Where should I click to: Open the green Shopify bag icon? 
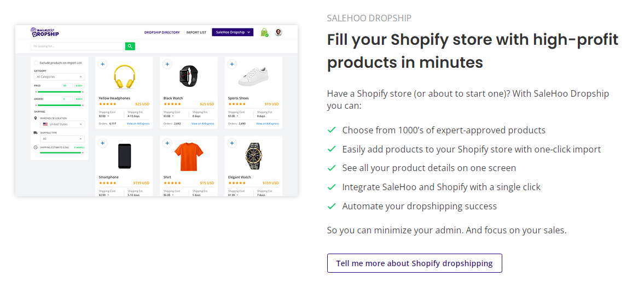click(x=264, y=32)
